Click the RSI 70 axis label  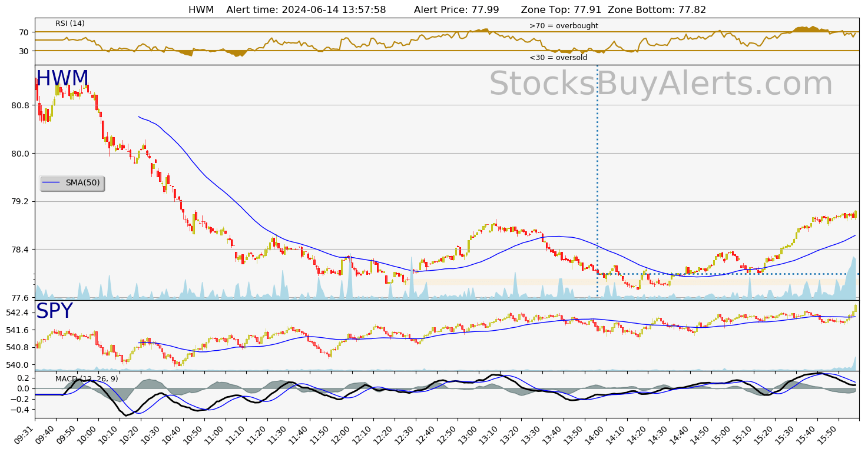pos(24,32)
